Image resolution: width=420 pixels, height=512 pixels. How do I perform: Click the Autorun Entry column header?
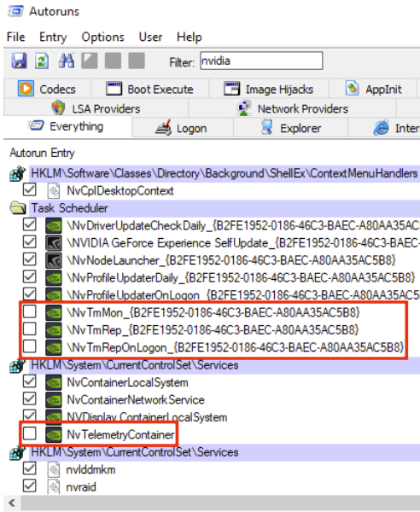42,153
